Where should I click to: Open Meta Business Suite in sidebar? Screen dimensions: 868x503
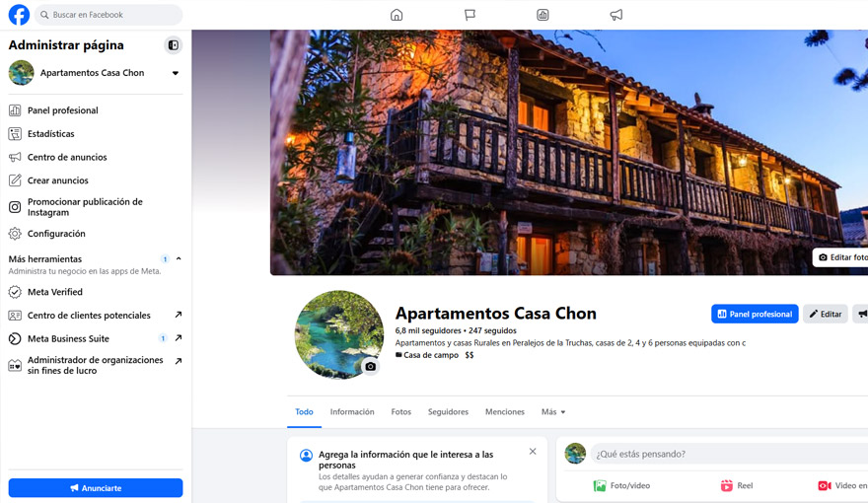[x=68, y=338]
